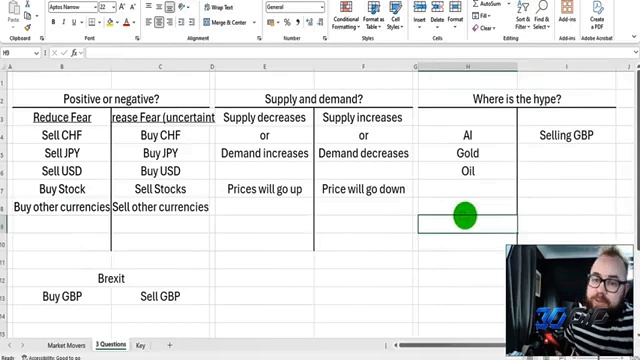
Task: Click the Increase Decimal icon
Action: tap(309, 22)
